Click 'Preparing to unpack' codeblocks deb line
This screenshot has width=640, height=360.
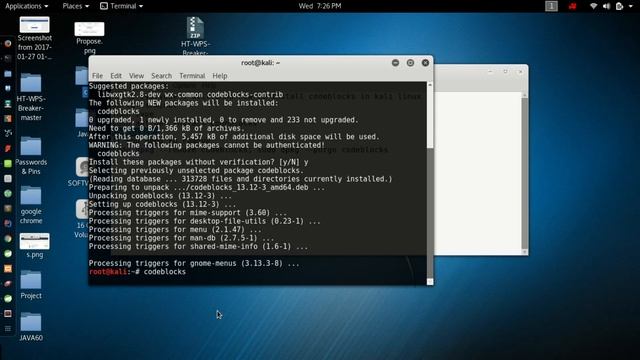pyautogui.click(x=207, y=188)
